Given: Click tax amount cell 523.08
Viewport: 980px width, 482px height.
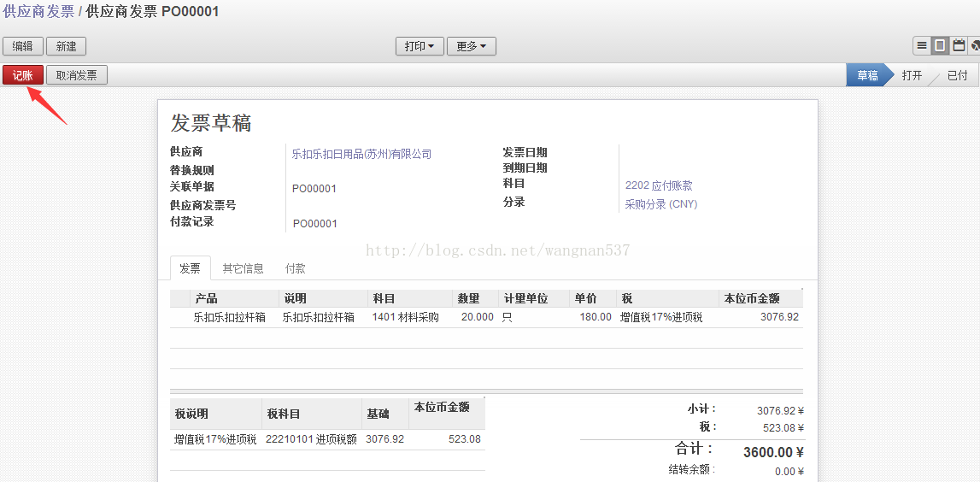Looking at the screenshot, I should pyautogui.click(x=465, y=439).
